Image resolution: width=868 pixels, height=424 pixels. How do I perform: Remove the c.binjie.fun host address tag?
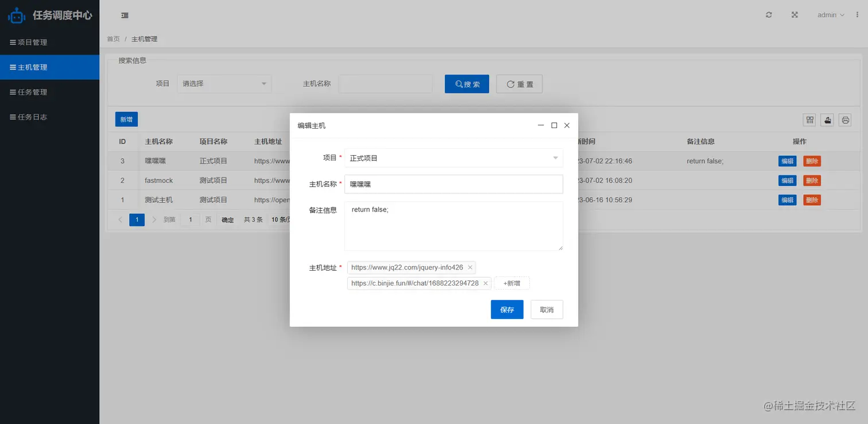coord(486,283)
